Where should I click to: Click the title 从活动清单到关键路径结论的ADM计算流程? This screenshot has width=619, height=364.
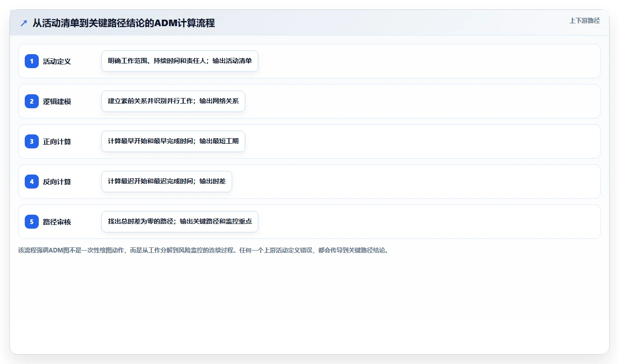click(x=124, y=23)
